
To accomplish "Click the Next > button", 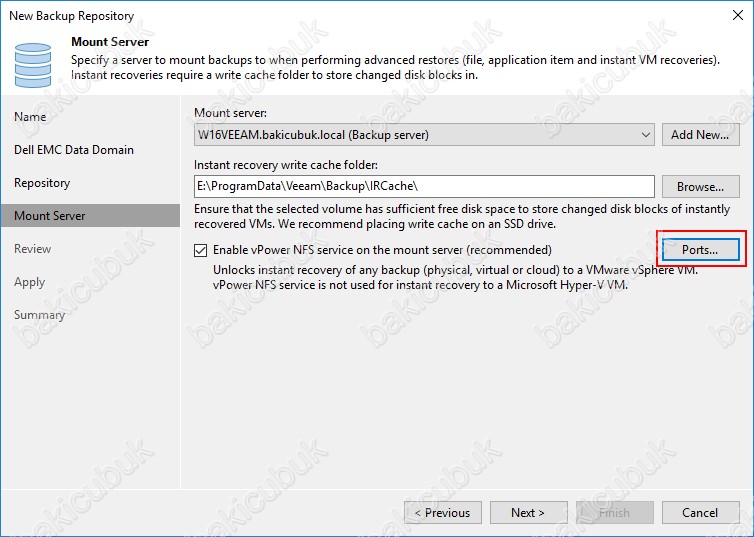I will [x=528, y=513].
